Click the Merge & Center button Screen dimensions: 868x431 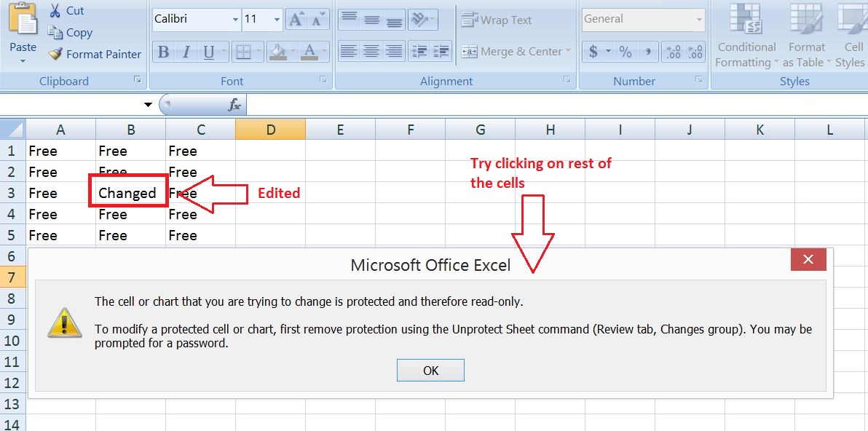pos(511,52)
